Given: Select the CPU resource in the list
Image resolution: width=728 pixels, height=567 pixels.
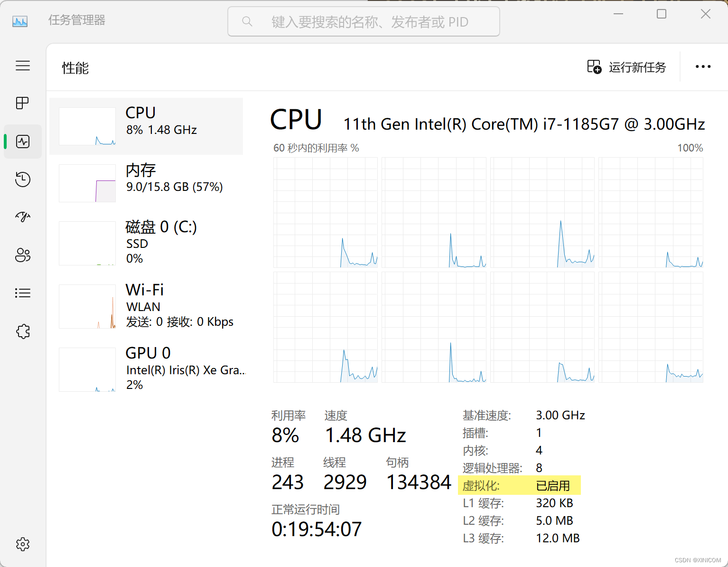Looking at the screenshot, I should click(x=146, y=126).
